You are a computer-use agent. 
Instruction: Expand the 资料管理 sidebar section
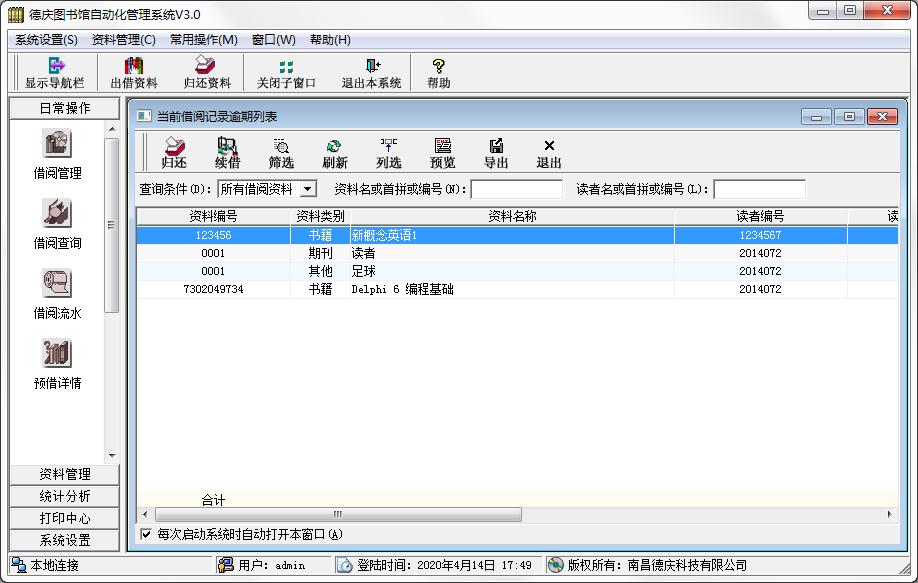(64, 474)
